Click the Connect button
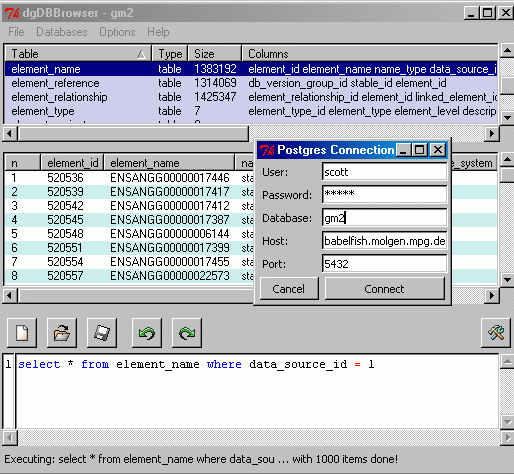514x474 pixels. pyautogui.click(x=384, y=289)
